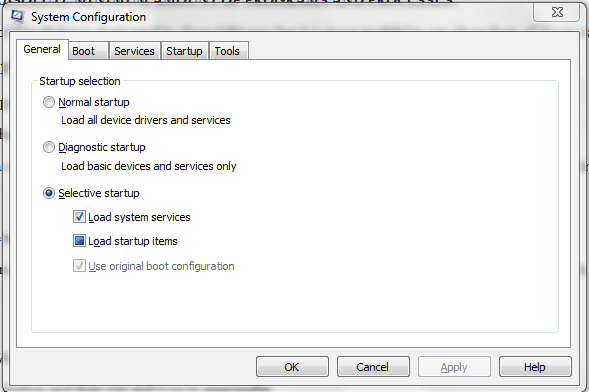Image resolution: width=589 pixels, height=392 pixels.
Task: Click the System Configuration title bar icon
Action: click(17, 17)
